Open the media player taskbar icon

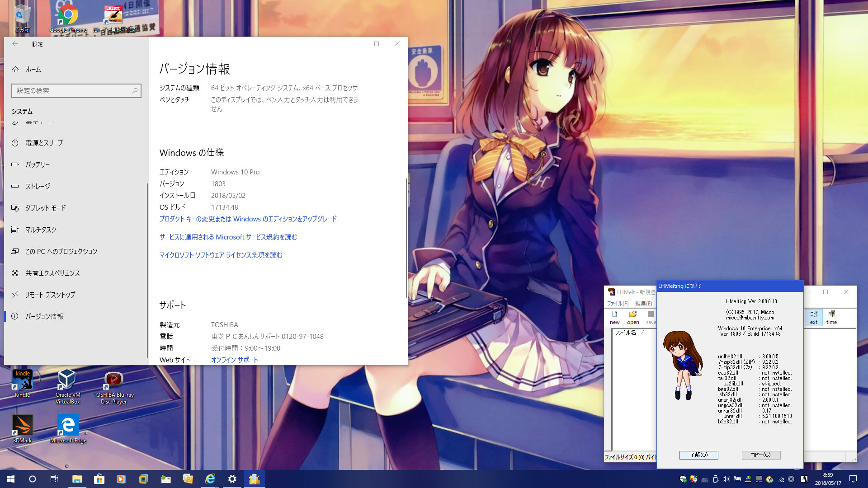pos(121,479)
